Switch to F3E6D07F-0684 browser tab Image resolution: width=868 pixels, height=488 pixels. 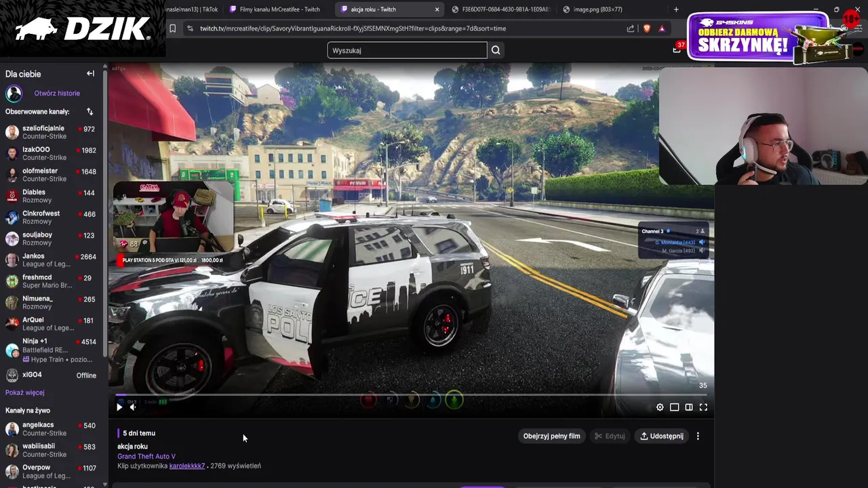pos(502,9)
